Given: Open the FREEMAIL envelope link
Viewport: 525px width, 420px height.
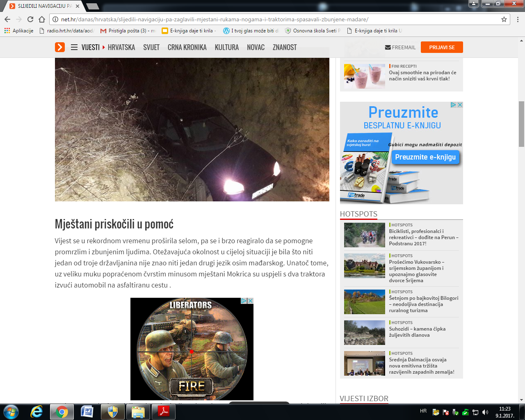Looking at the screenshot, I should (x=400, y=48).
